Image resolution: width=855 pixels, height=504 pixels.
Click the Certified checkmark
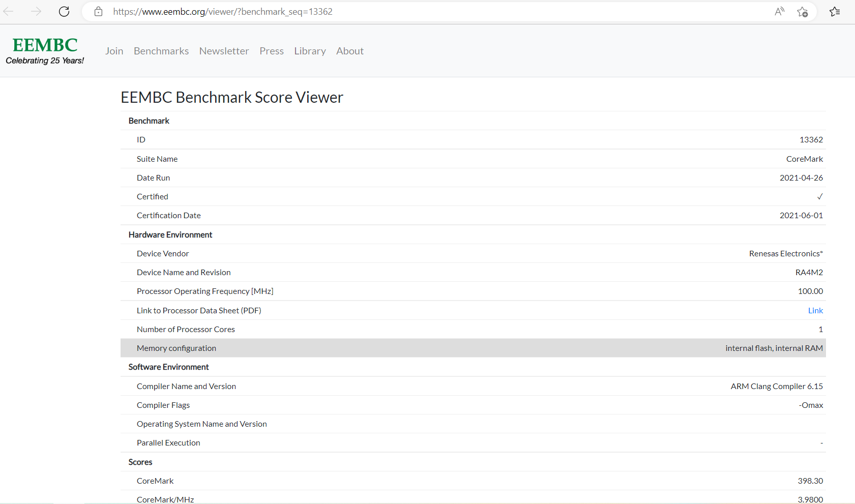coord(820,196)
